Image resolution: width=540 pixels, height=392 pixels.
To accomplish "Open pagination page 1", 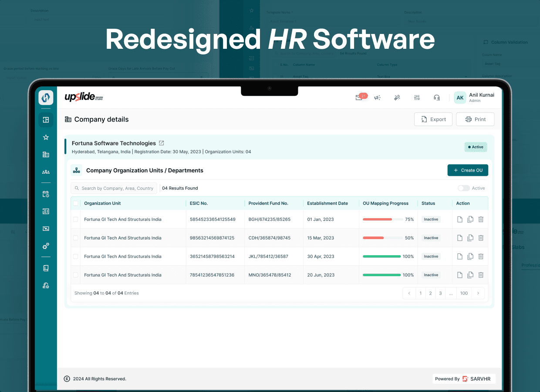I will coord(421,293).
